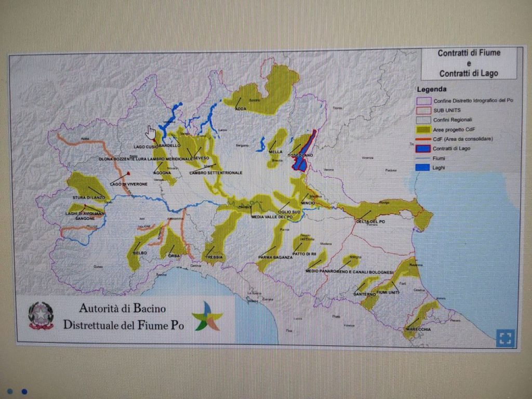532x399 pixels.
Task: Click the LAGO DI VIVERONE label
Action: coord(128,184)
